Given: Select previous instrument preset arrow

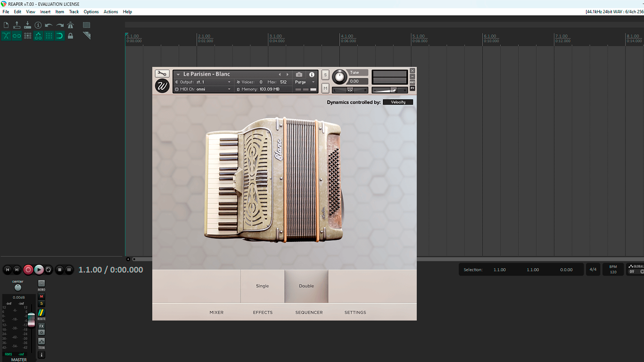Looking at the screenshot, I should tap(280, 74).
